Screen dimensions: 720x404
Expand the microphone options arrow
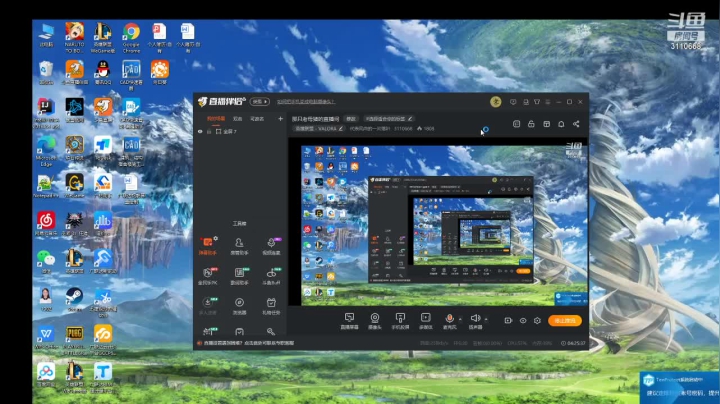coord(460,319)
